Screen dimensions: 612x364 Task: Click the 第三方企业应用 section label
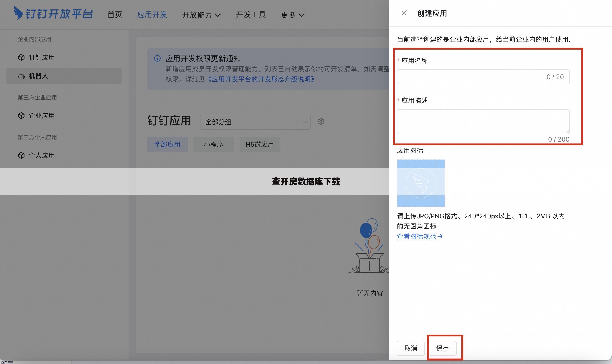coord(37,98)
